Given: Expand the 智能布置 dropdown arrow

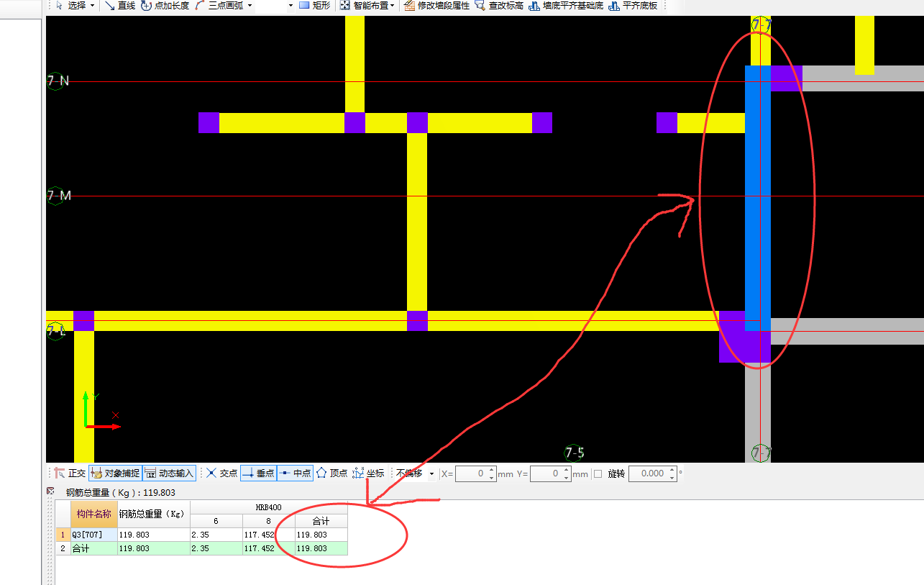Looking at the screenshot, I should coord(393,5).
